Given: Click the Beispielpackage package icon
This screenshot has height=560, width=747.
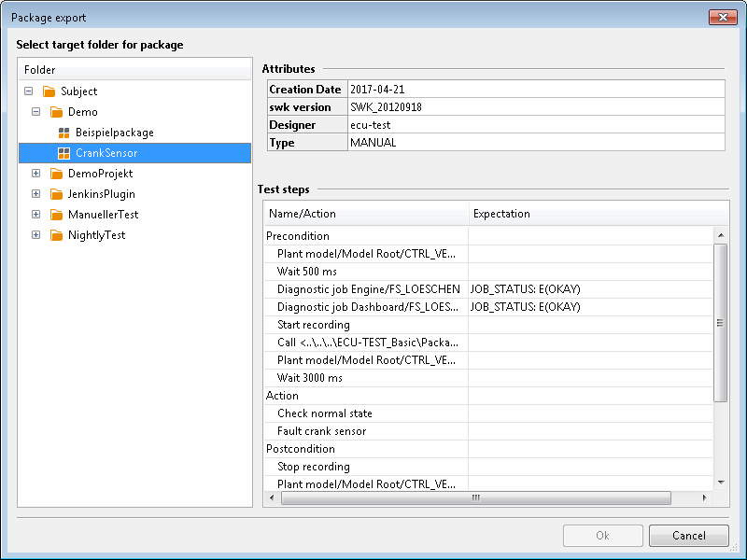Looking at the screenshot, I should 63,133.
